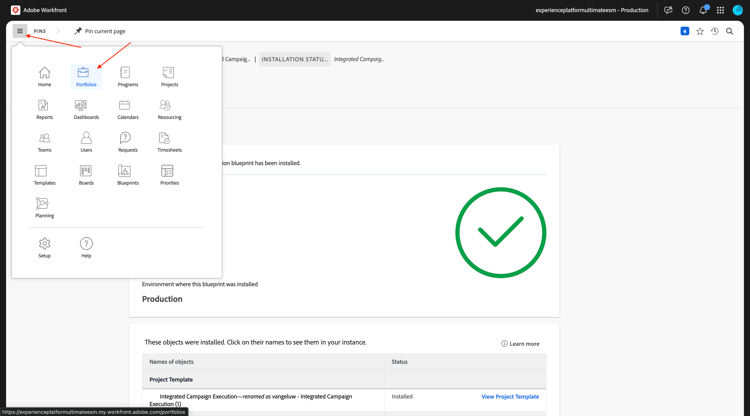
Task: Open the notifications bell
Action: (x=703, y=10)
